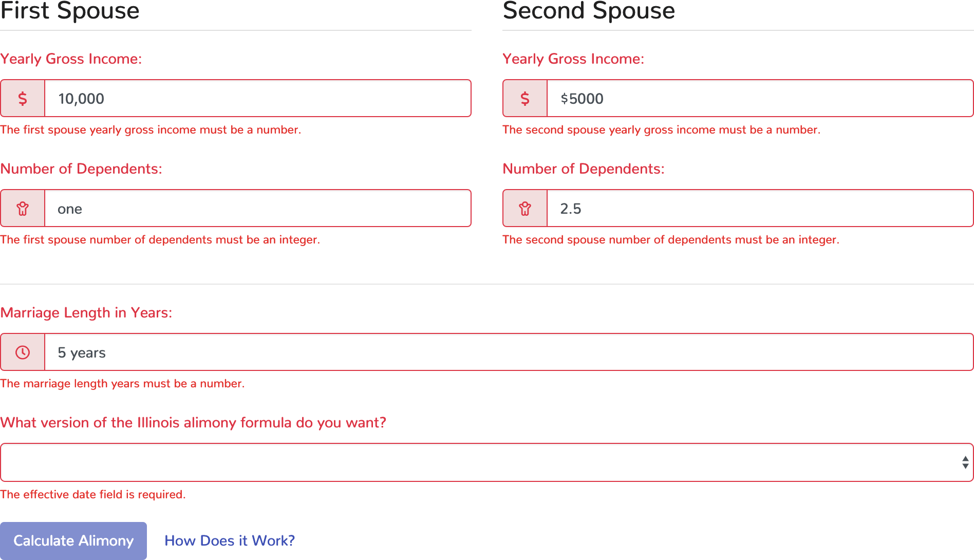
Task: Click the dollar icon beside Second Spouse income
Action: pyautogui.click(x=524, y=98)
